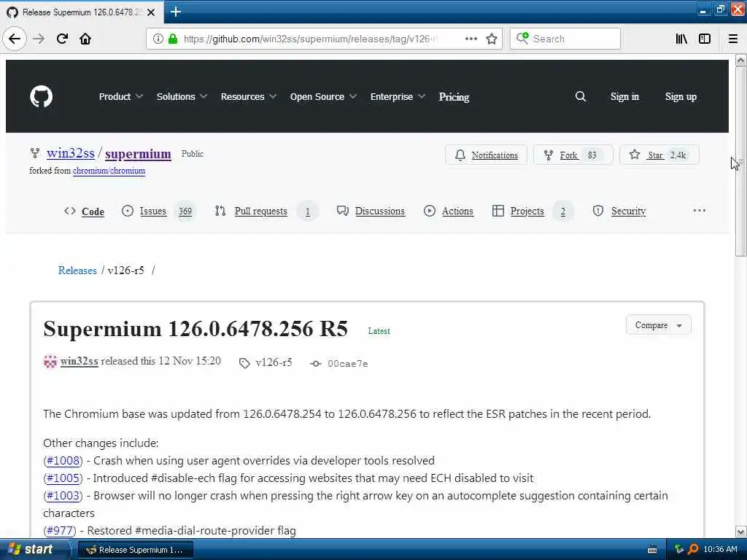The height and width of the screenshot is (560, 747).
Task: Click the tag icon beside v126-r5
Action: [x=244, y=363]
